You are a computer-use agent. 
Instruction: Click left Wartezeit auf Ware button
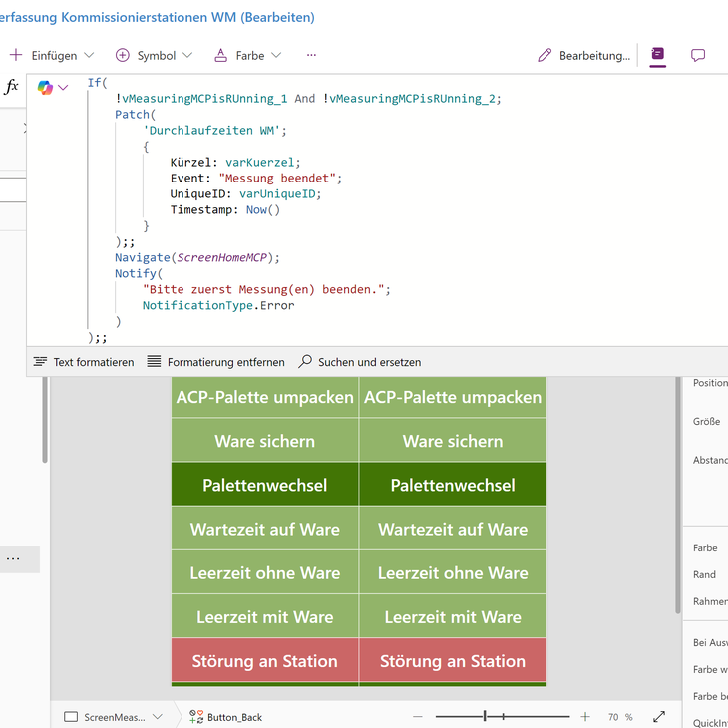pos(264,529)
